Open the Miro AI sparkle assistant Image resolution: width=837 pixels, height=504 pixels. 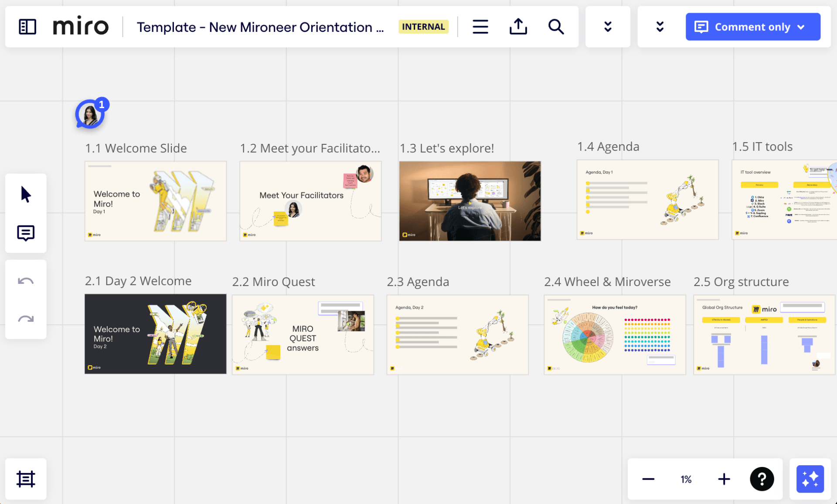pyautogui.click(x=810, y=479)
